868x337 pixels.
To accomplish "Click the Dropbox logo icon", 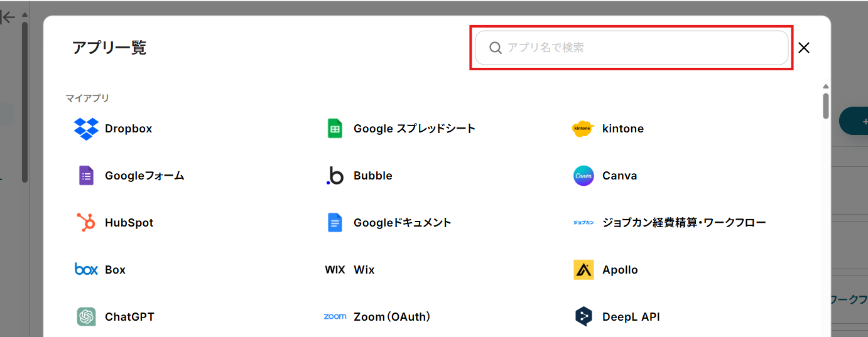I will click(86, 129).
